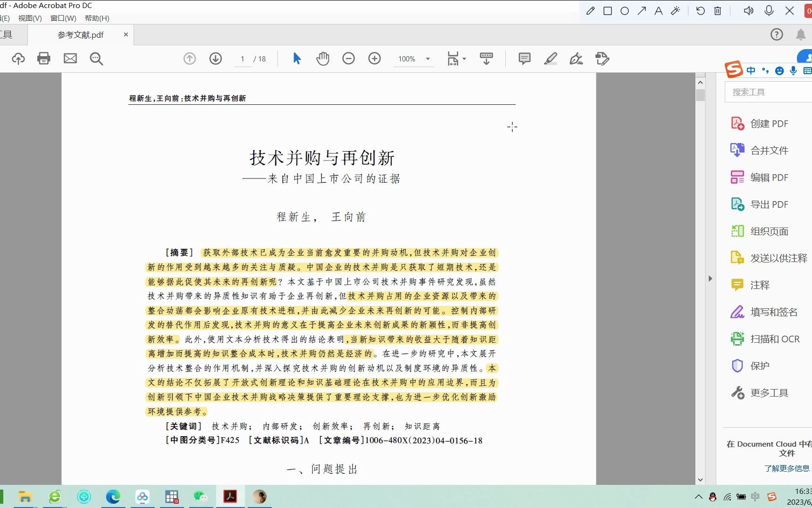812x508 pixels.
Task: Open the sign document pen tool
Action: (576, 59)
